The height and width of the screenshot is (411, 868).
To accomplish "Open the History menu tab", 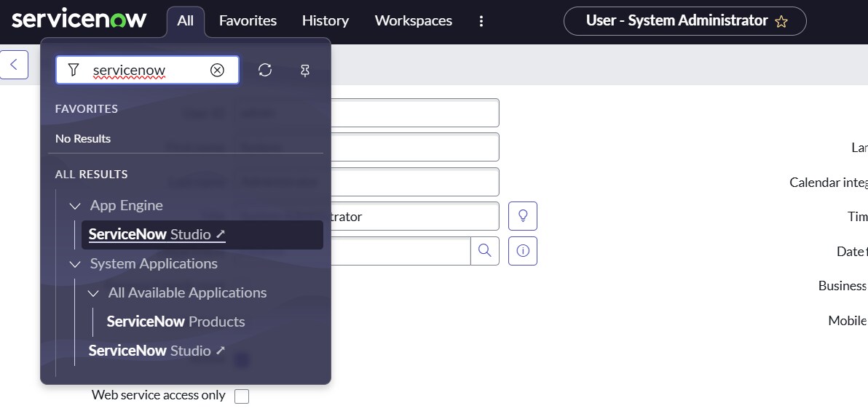I will pos(325,21).
